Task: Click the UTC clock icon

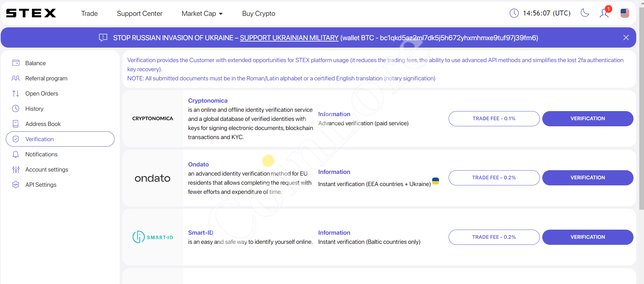Action: click(514, 13)
